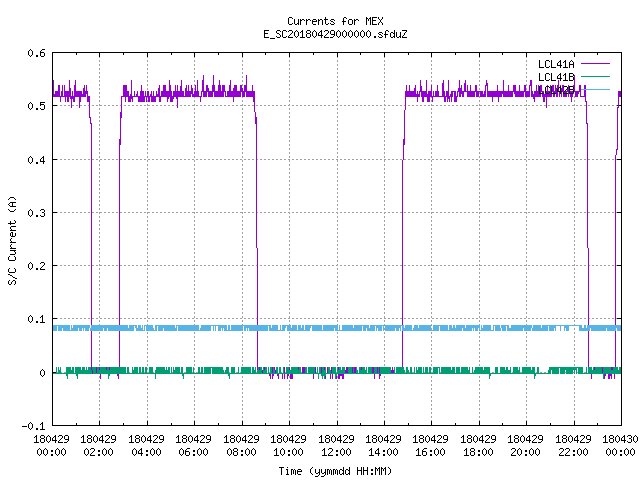Click the y-axis tick value 0.6

pos(36,53)
